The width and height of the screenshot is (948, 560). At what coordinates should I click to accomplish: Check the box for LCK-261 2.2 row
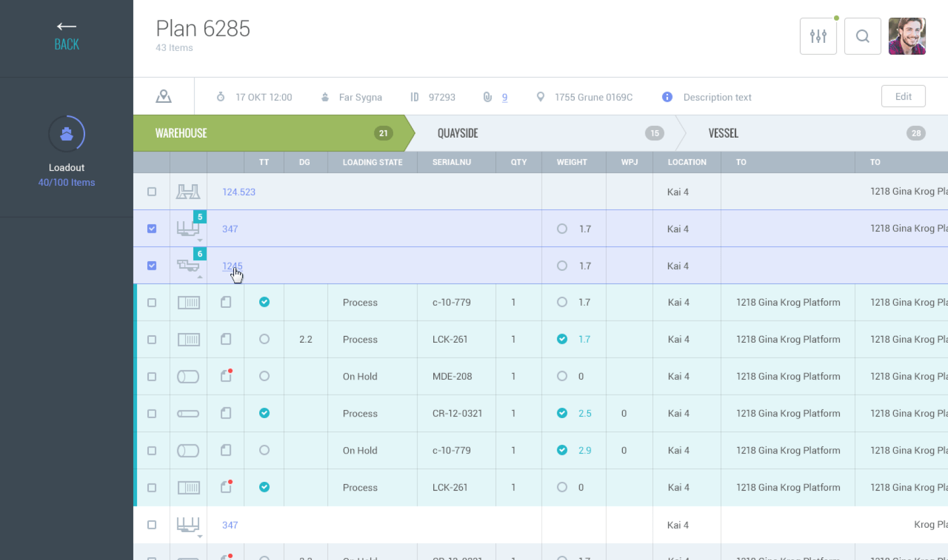152,340
